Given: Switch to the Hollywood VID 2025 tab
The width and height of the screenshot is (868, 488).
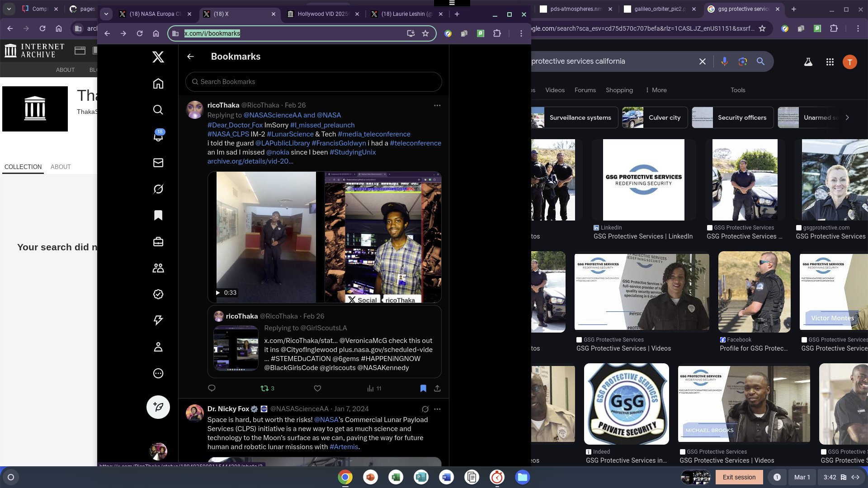Looking at the screenshot, I should point(323,14).
